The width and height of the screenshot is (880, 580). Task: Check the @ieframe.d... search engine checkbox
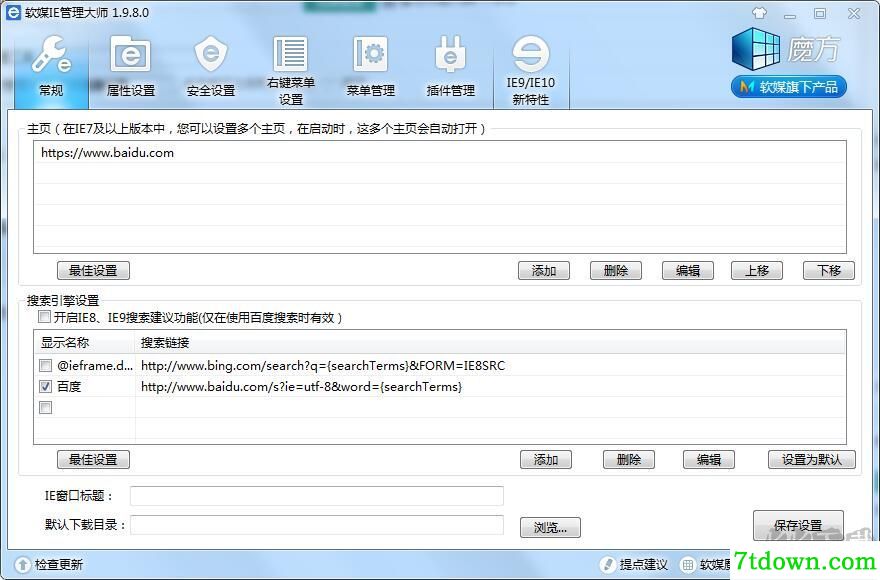coord(45,366)
